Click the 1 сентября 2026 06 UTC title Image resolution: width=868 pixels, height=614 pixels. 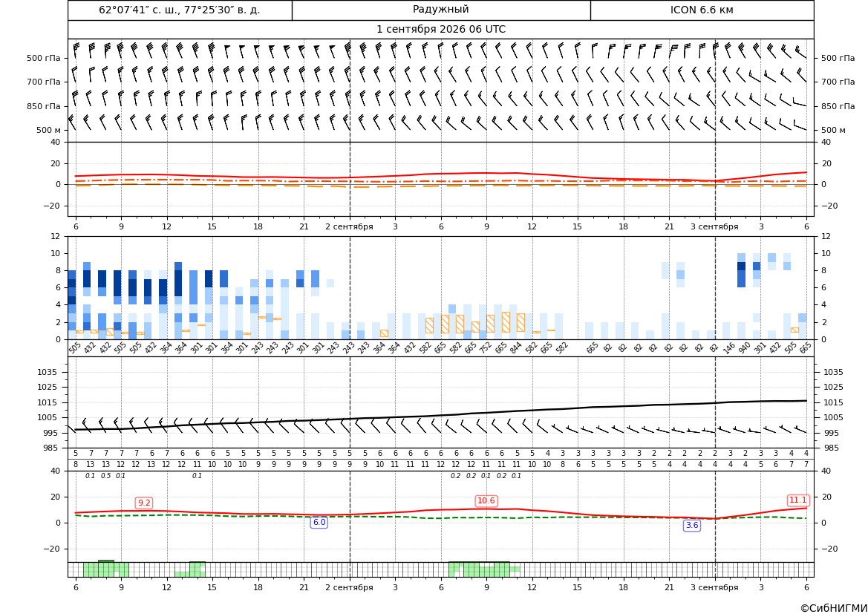click(x=441, y=30)
